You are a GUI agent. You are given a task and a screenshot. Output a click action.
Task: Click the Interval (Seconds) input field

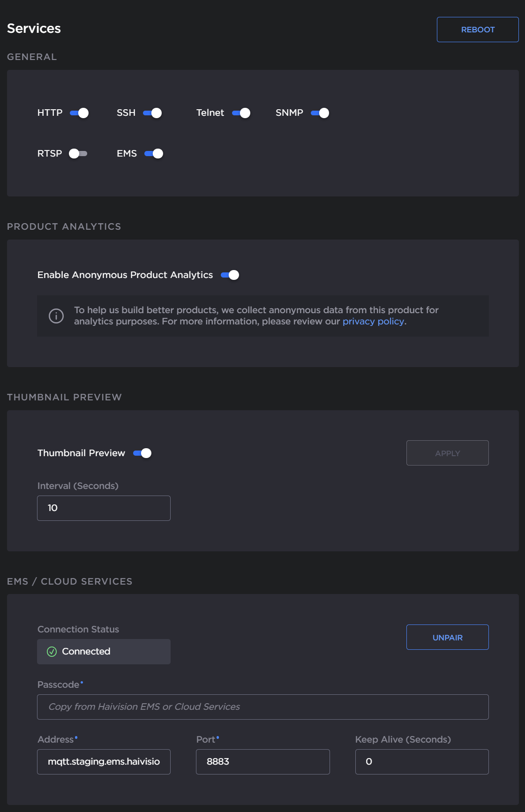[x=104, y=508]
